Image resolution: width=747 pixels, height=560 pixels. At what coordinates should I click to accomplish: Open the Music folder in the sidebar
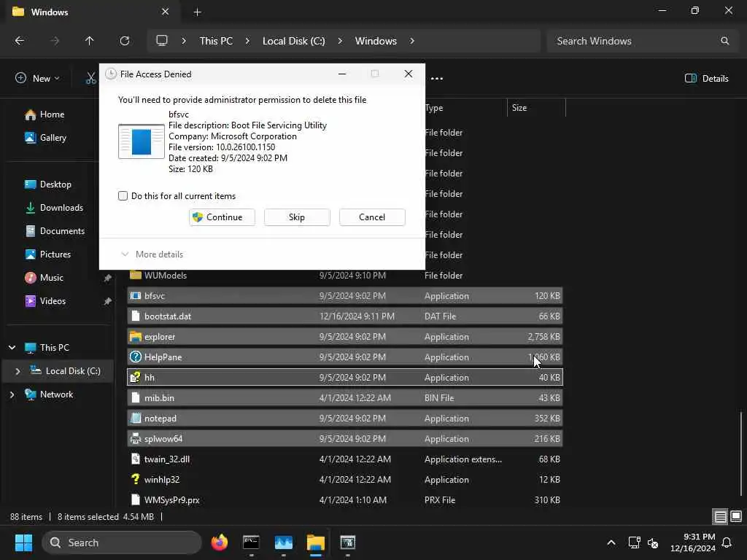(x=44, y=278)
